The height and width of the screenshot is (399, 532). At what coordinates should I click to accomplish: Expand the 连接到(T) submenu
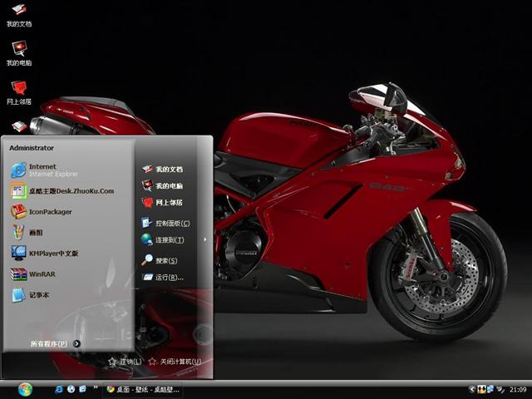pos(170,240)
